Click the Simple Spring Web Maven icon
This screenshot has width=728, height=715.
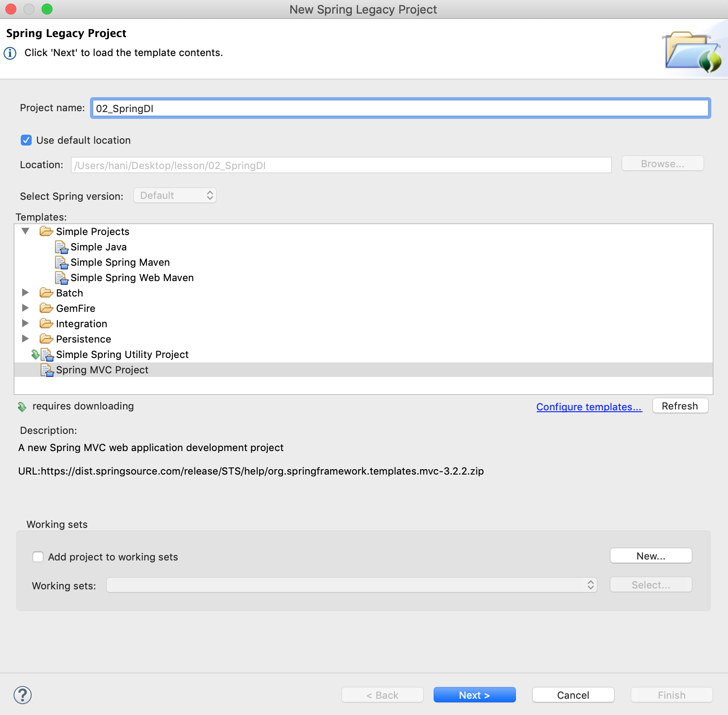click(x=61, y=278)
